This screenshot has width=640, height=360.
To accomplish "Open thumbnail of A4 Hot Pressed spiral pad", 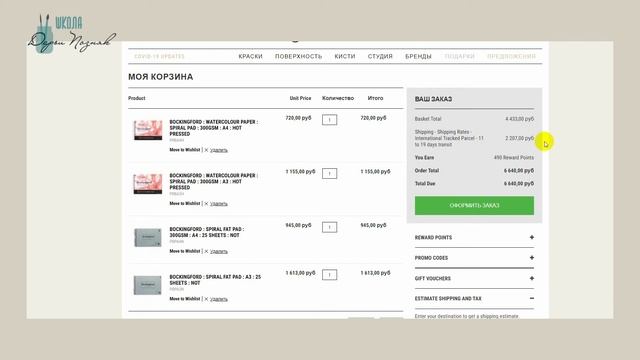I will [x=148, y=130].
